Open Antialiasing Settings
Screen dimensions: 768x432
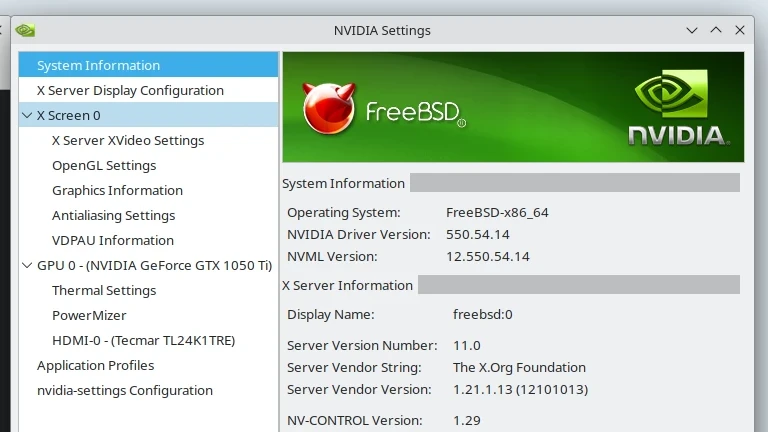pos(113,215)
